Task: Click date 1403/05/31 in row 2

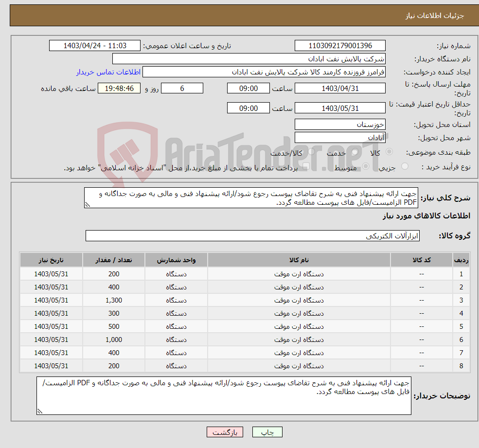Action: point(51,287)
